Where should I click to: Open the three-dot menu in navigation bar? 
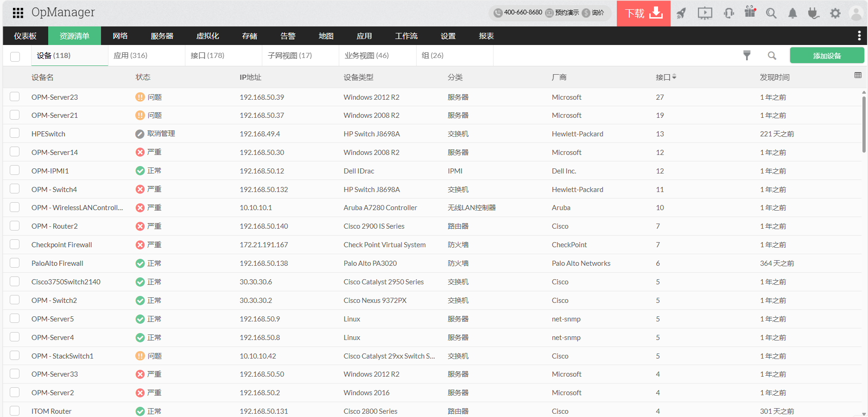click(859, 36)
